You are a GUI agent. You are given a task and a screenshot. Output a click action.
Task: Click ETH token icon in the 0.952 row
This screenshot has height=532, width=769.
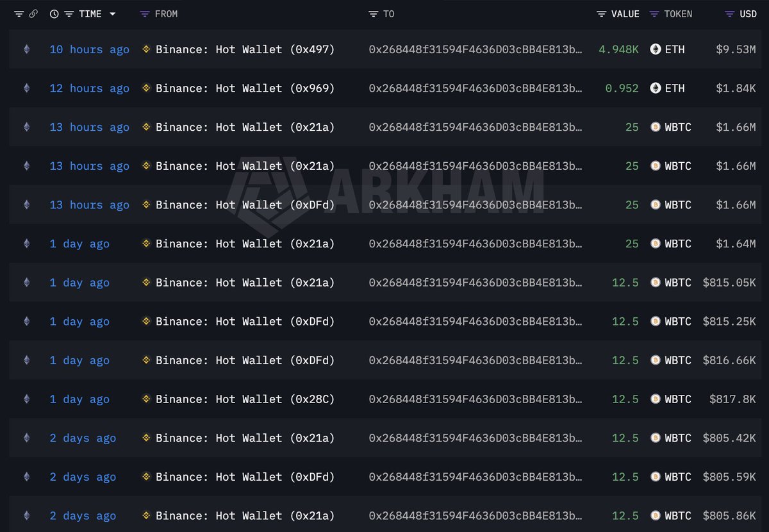(x=656, y=88)
